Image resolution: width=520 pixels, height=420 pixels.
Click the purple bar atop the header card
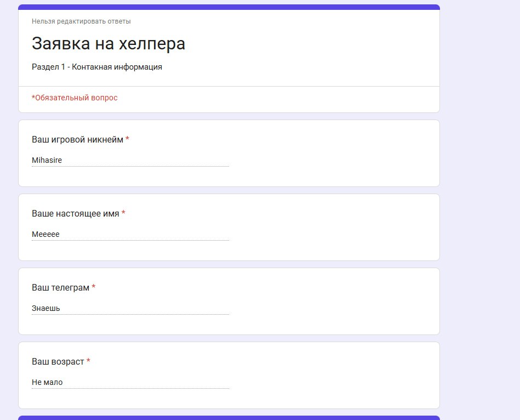point(229,7)
